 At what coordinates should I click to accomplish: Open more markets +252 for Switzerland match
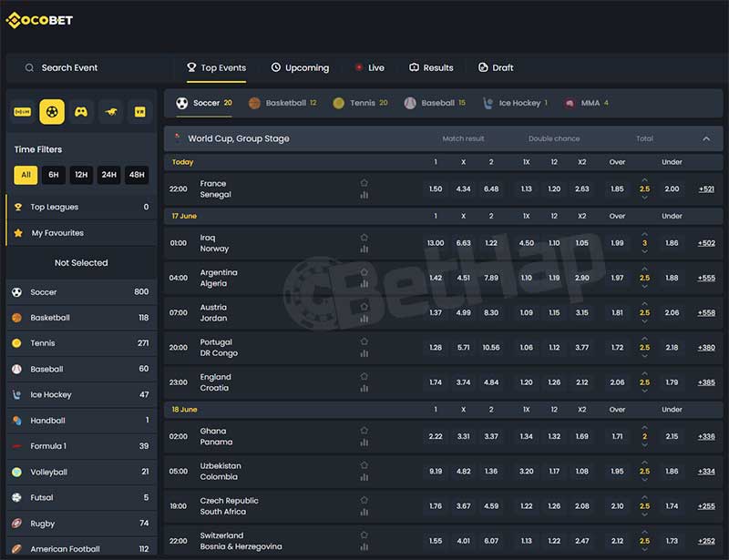point(706,541)
